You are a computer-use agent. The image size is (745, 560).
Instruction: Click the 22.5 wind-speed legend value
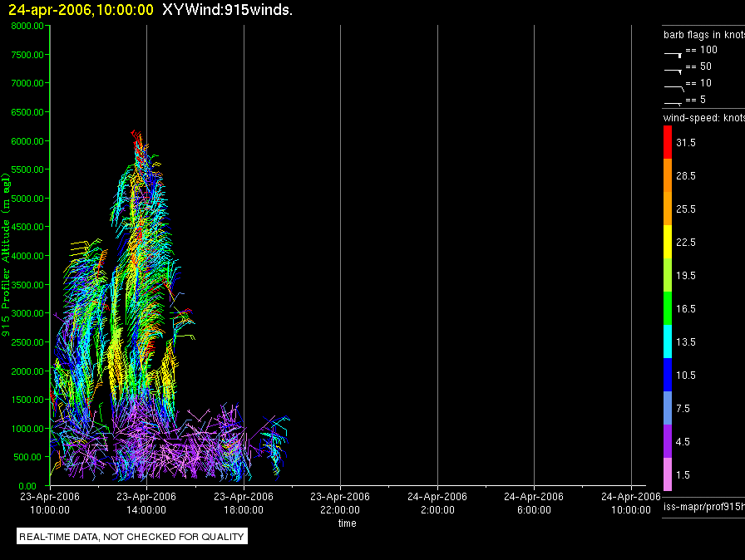pos(686,242)
